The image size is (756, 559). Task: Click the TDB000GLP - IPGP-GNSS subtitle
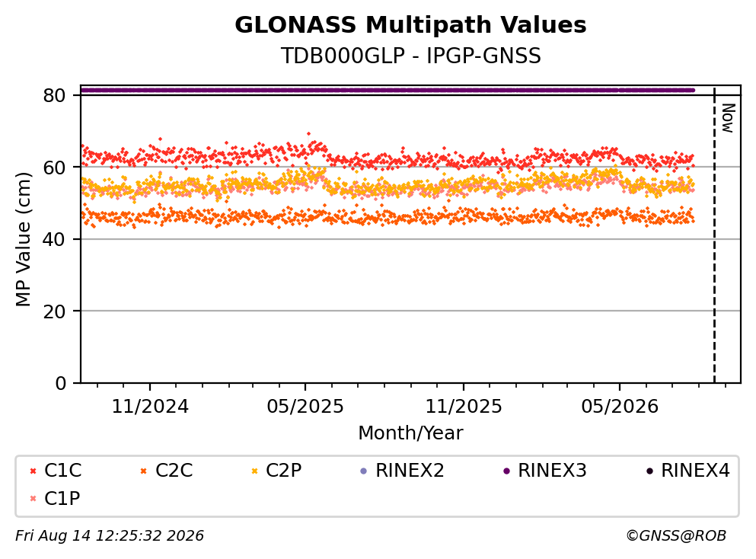point(411,56)
